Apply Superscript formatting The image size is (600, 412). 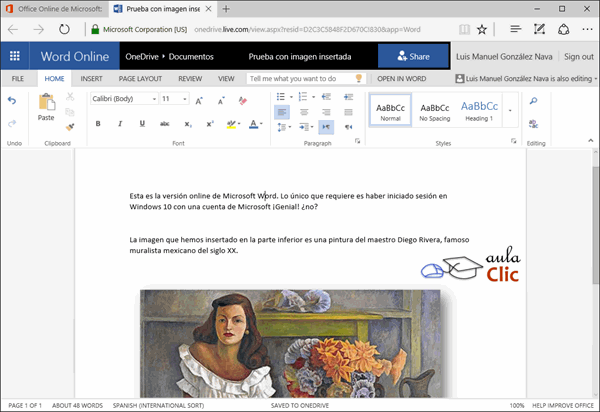point(210,124)
